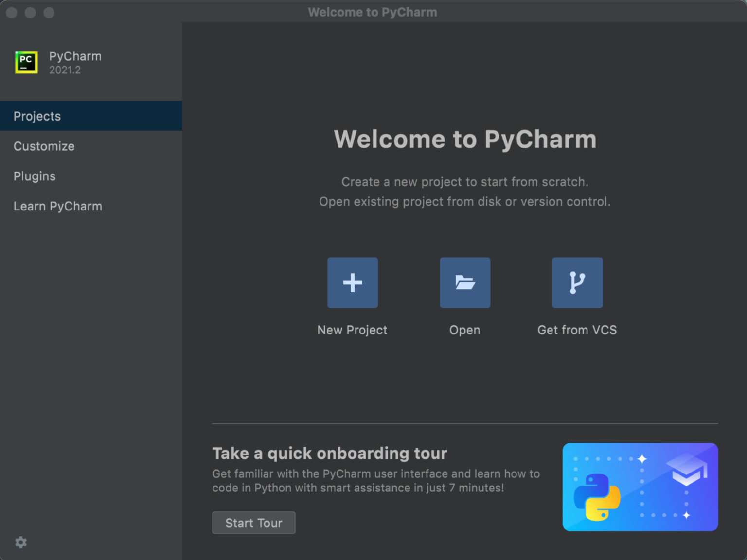Click the Get from VCS label

tap(577, 330)
